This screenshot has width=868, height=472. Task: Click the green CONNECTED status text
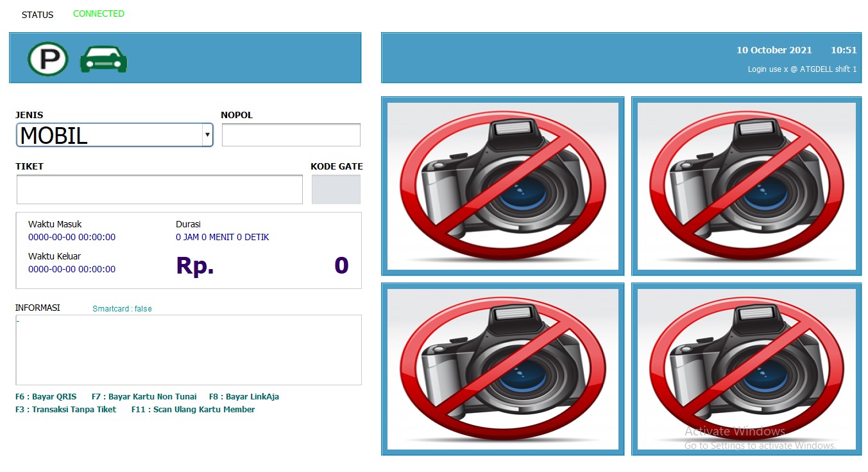(x=99, y=13)
